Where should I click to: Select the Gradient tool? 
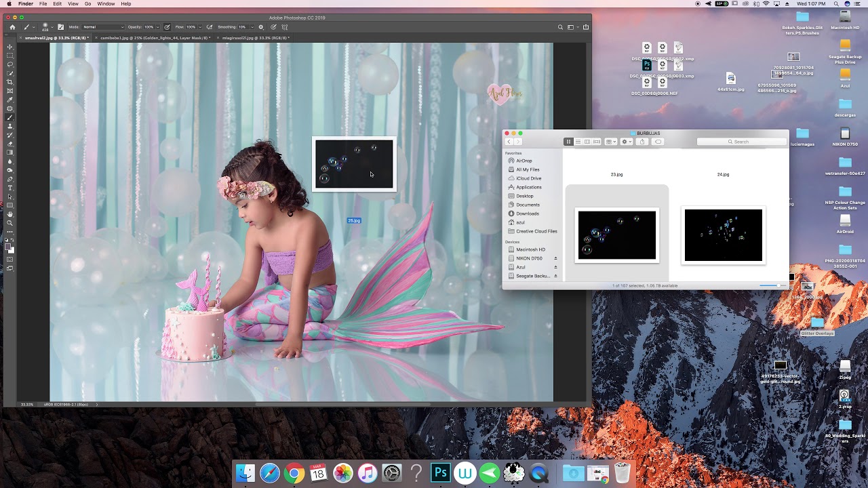[10, 152]
